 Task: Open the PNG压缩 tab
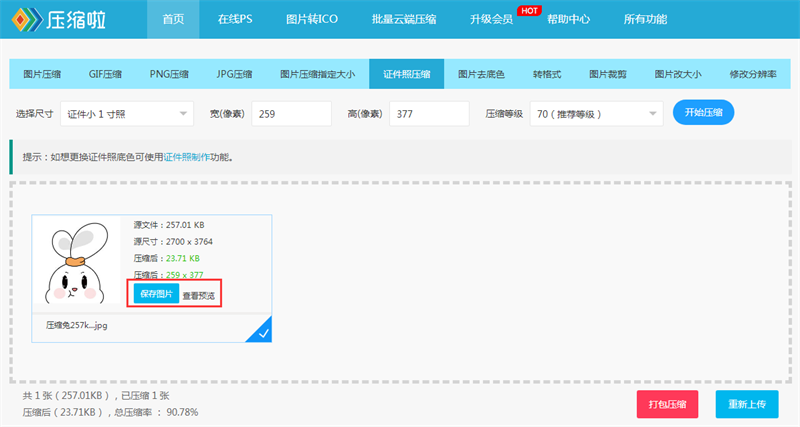point(169,74)
